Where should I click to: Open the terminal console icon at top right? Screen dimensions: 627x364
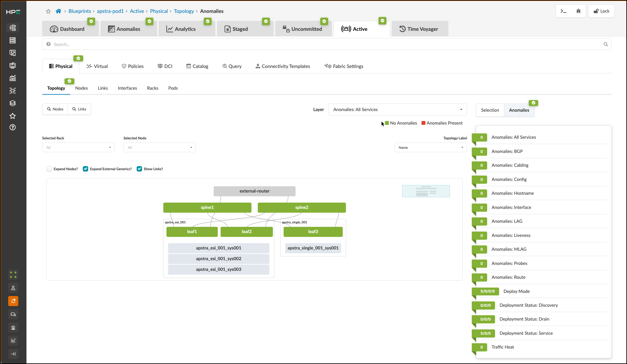pyautogui.click(x=563, y=11)
